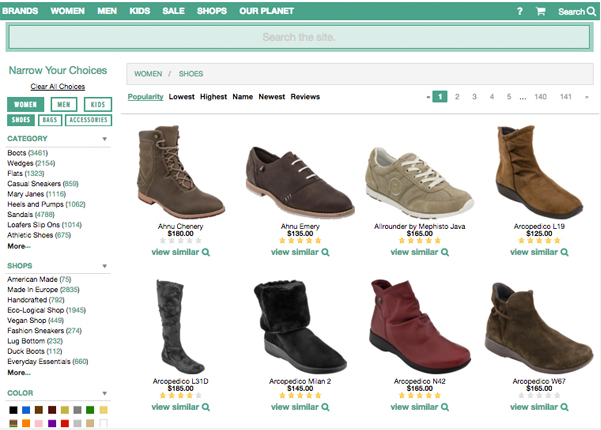Open the BRANDS menu

pyautogui.click(x=20, y=11)
